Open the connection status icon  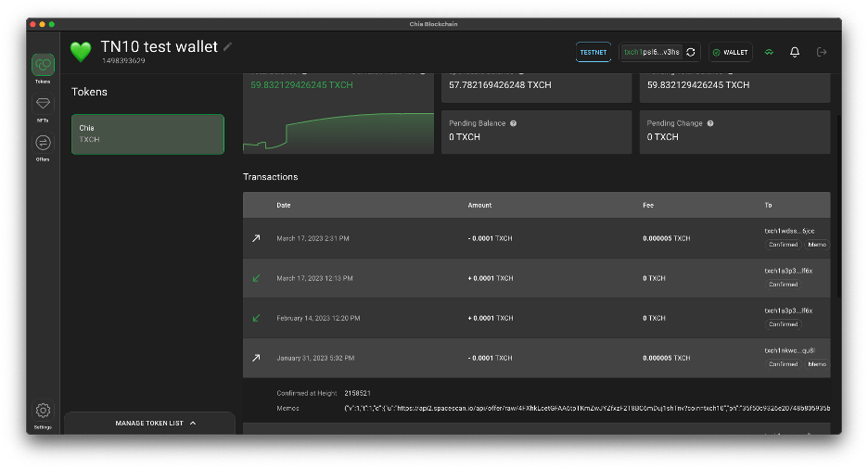point(769,52)
